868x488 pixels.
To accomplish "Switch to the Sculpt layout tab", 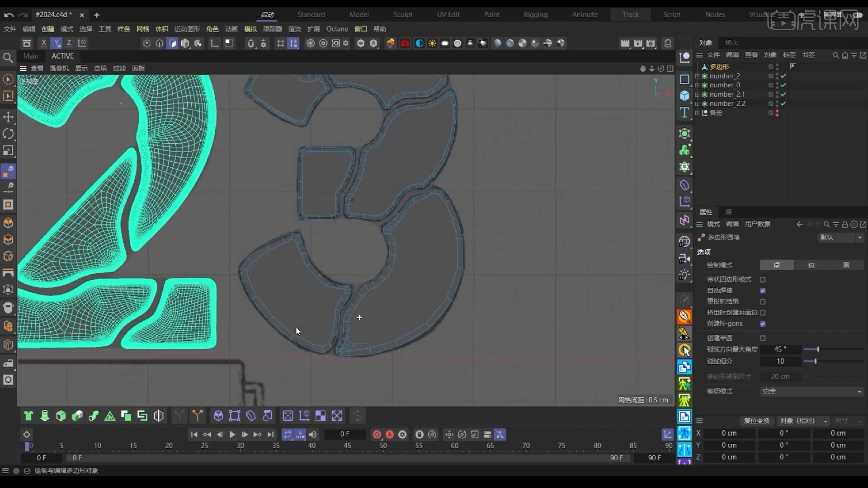I will point(403,14).
